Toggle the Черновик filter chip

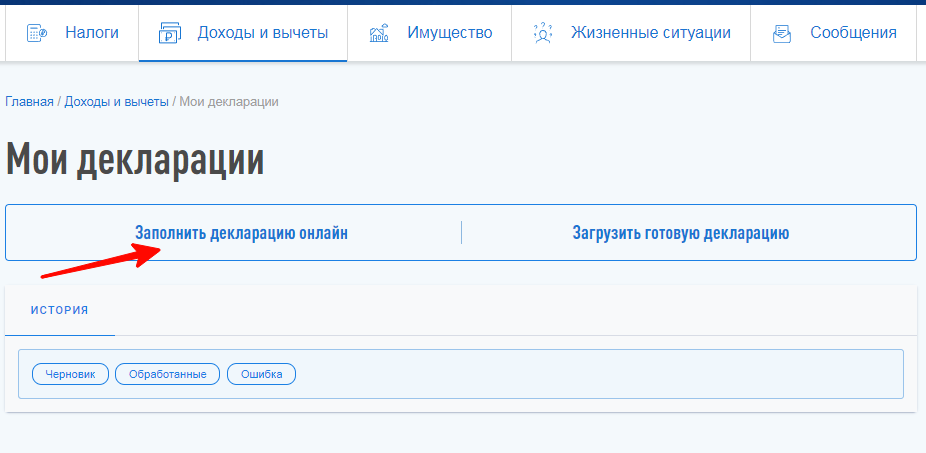coord(70,374)
